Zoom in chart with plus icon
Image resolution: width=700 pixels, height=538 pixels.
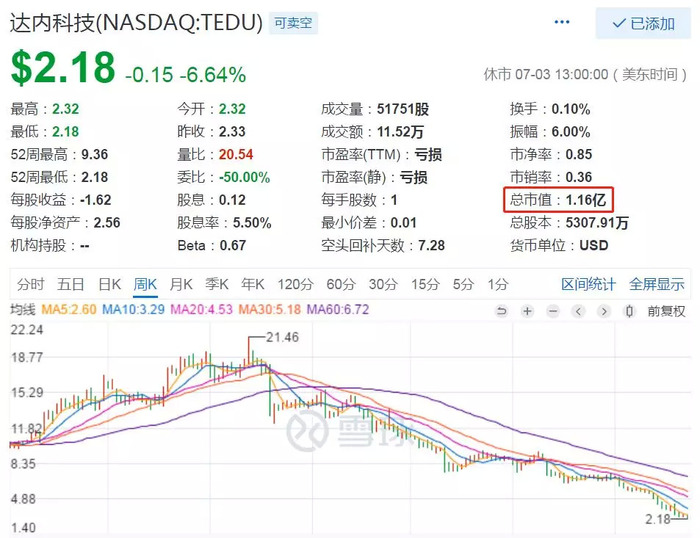click(527, 311)
